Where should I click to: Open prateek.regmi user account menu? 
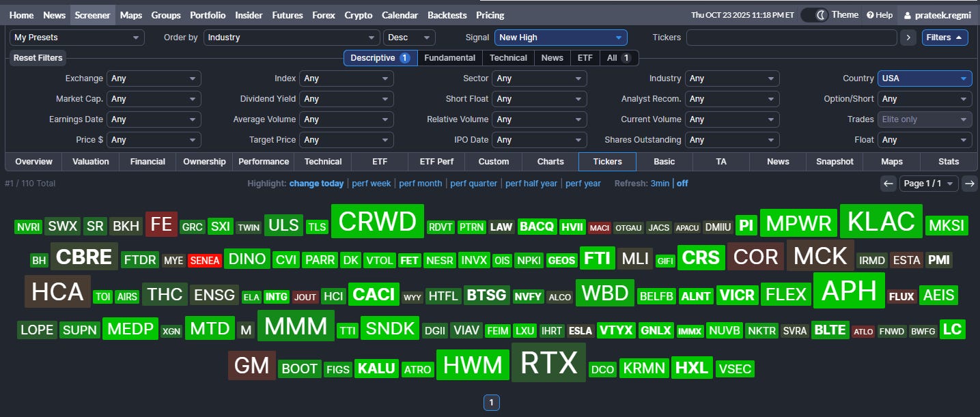pyautogui.click(x=938, y=15)
